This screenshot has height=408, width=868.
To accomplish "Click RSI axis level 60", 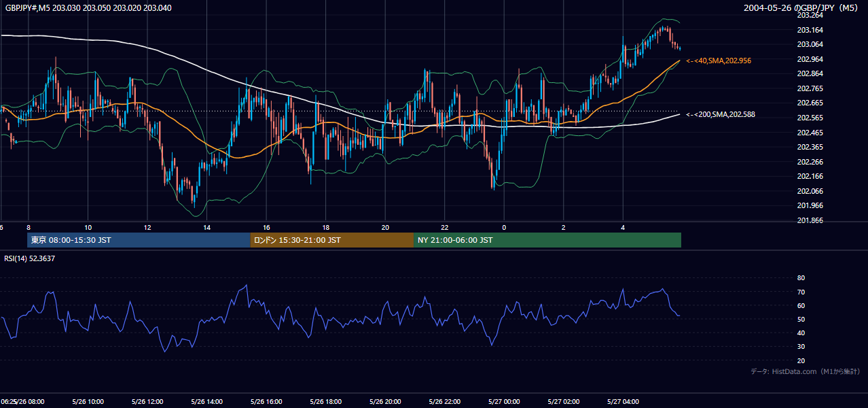I will coord(801,305).
